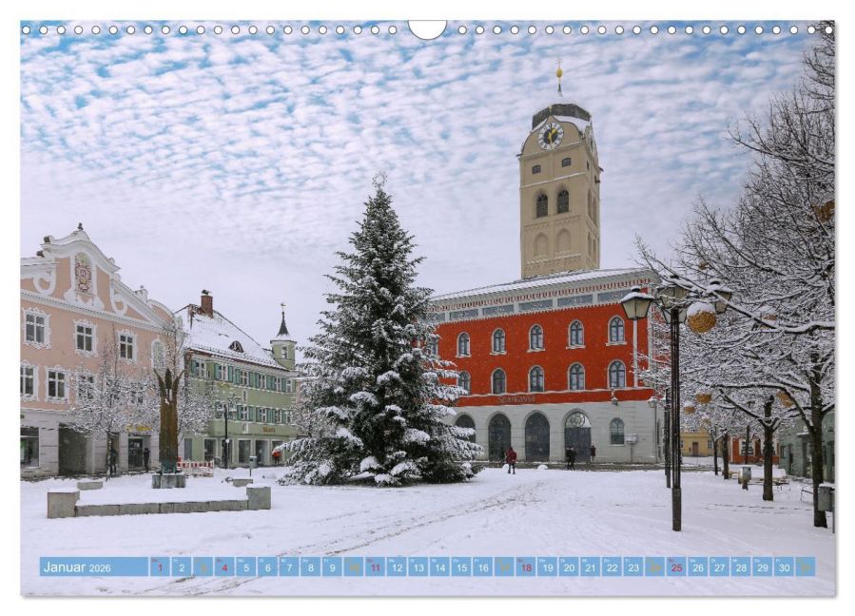Click the clock face on the tower

[x=550, y=136]
